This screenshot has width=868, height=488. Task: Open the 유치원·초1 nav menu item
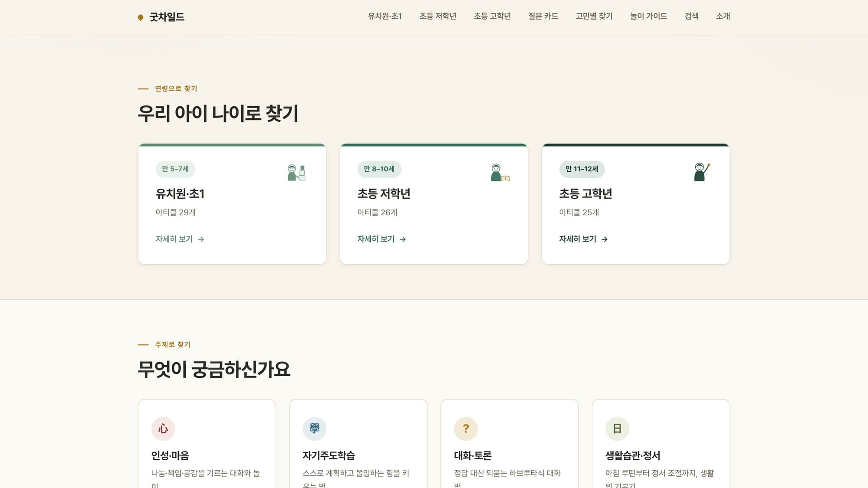click(385, 16)
